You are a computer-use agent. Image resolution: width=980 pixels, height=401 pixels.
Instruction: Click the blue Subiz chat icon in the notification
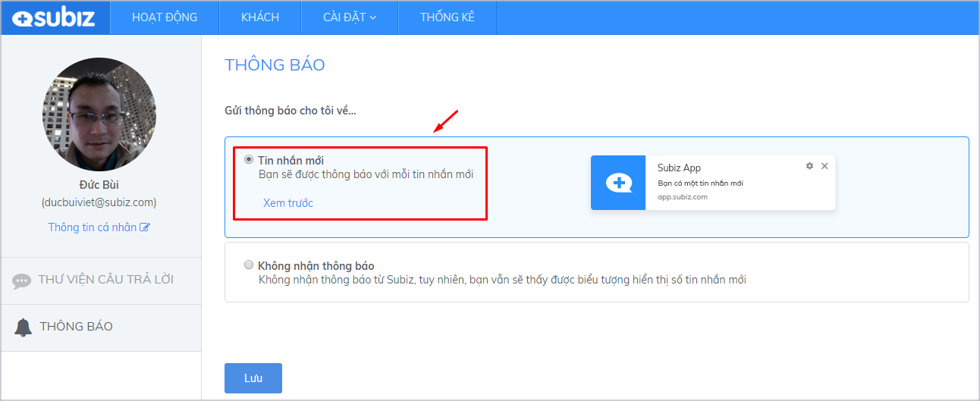pos(618,183)
